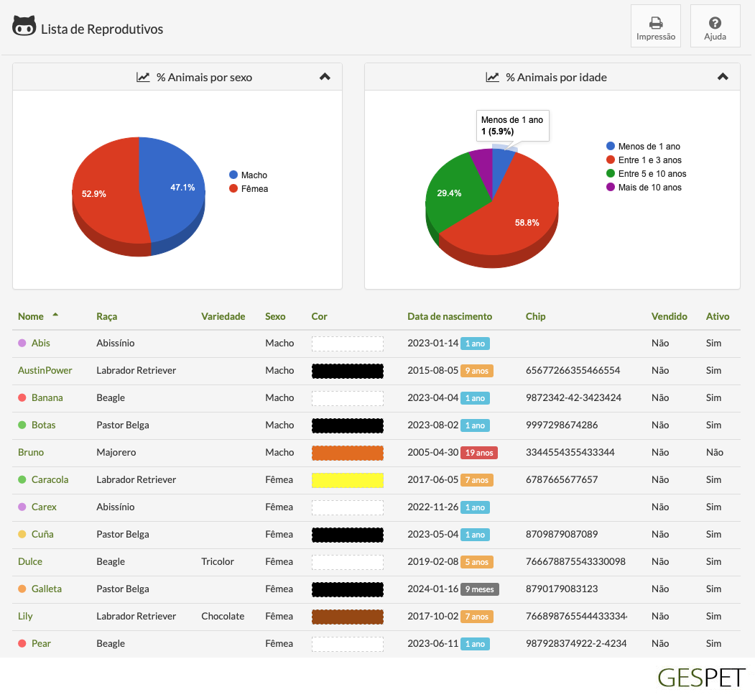755x700 pixels.
Task: Click the yellow dot next to Cuña
Action: 22,534
